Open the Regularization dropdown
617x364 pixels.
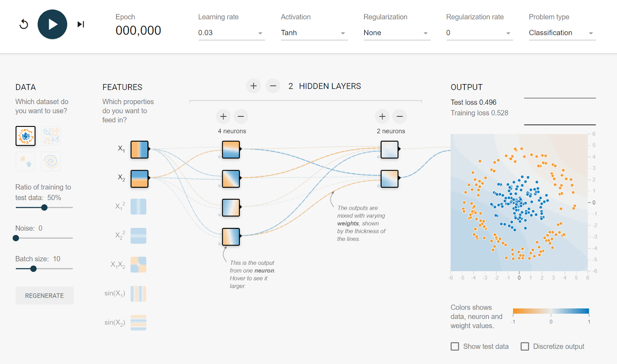coord(396,33)
